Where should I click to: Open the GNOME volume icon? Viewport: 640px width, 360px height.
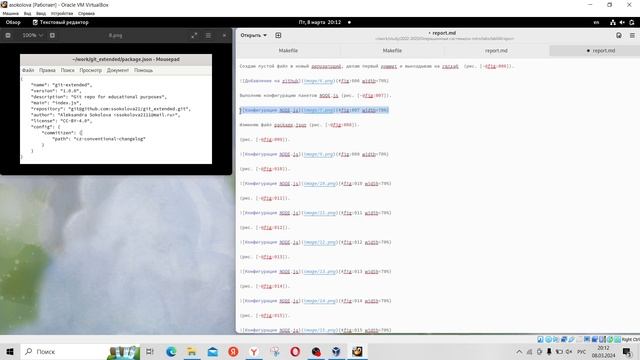coord(622,22)
